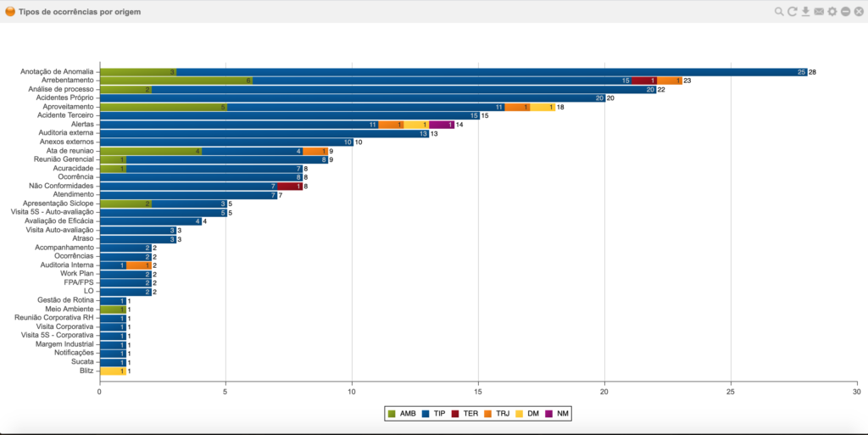Send the chart with the envelope icon
Screen dimensions: 868x435
pyautogui.click(x=819, y=12)
